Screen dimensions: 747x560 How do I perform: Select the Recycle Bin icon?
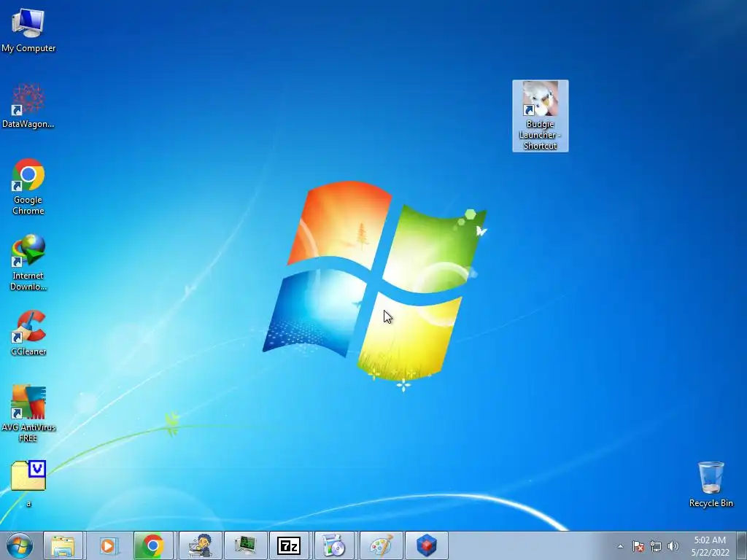click(x=711, y=484)
